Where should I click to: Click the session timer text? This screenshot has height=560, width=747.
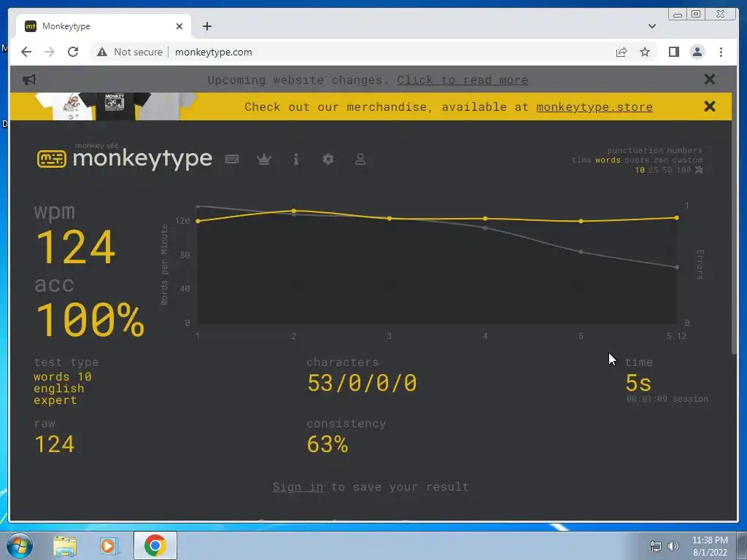click(667, 399)
